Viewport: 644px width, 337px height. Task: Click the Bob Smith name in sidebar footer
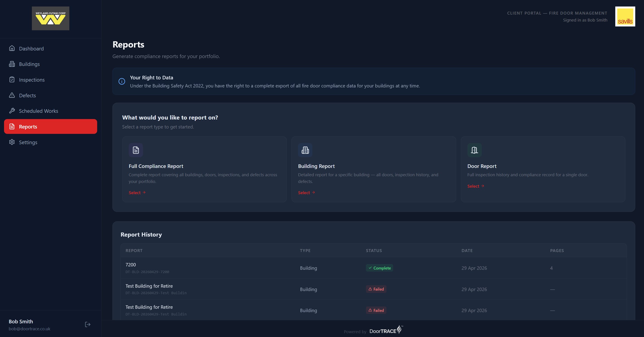pyautogui.click(x=21, y=322)
